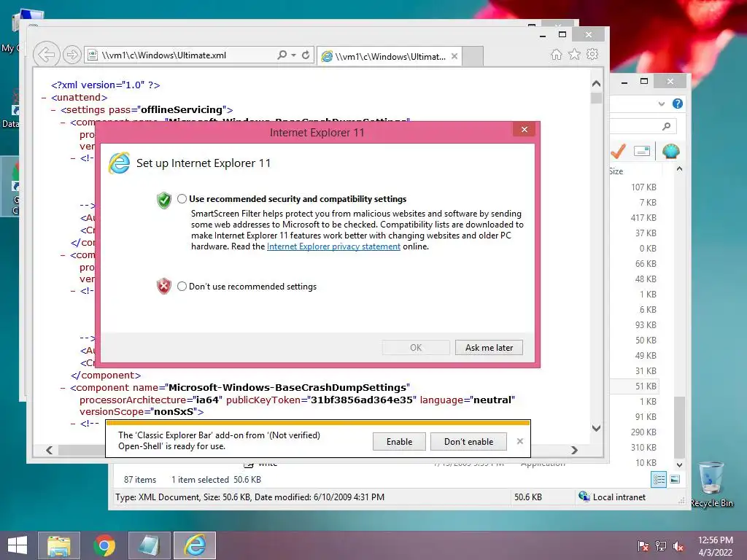Open the Action Center flag in tray
Viewport: 747px width, 560px height.
(643, 545)
